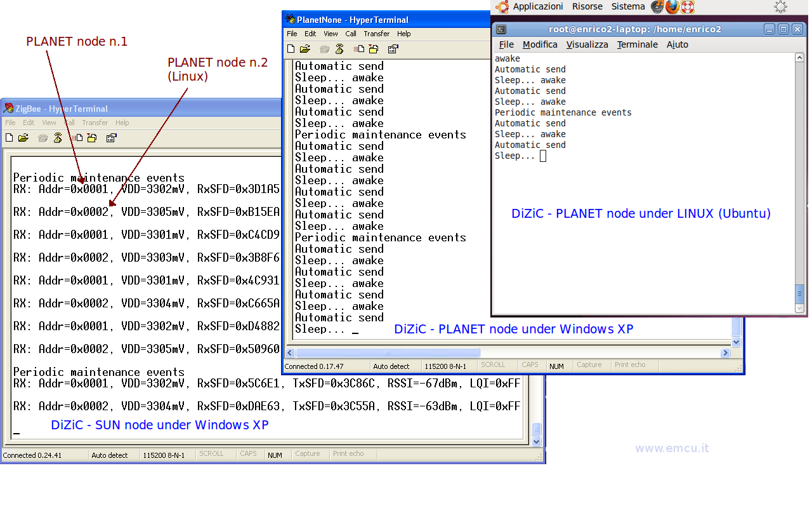Click 'Connected 0.17.47' in PlanetNone status bar
Screen dimensions: 812x508
click(x=314, y=366)
